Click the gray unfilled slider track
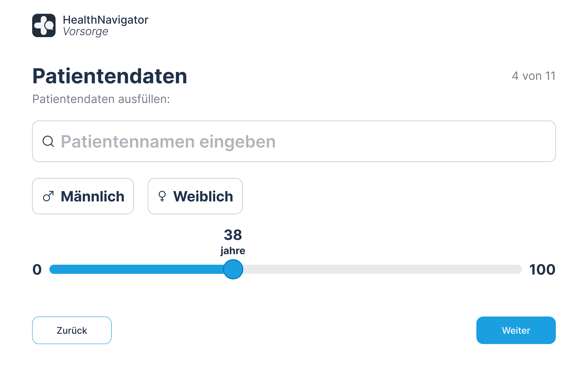The image size is (588, 367). pyautogui.click(x=381, y=269)
